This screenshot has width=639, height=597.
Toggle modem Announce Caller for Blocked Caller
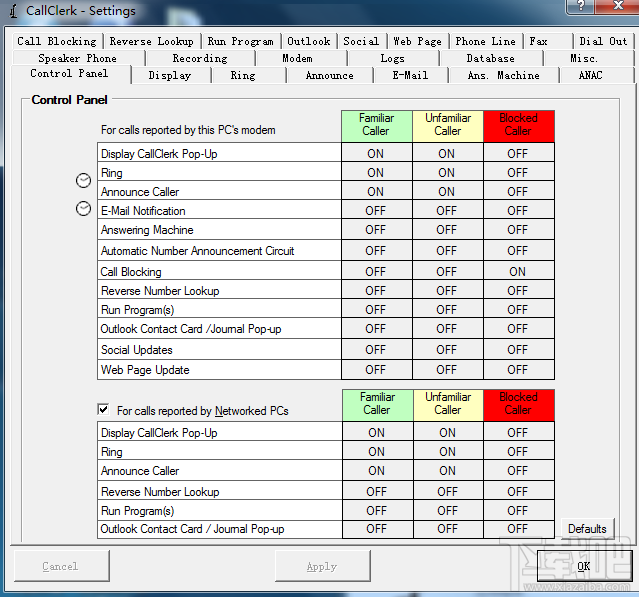click(x=518, y=192)
